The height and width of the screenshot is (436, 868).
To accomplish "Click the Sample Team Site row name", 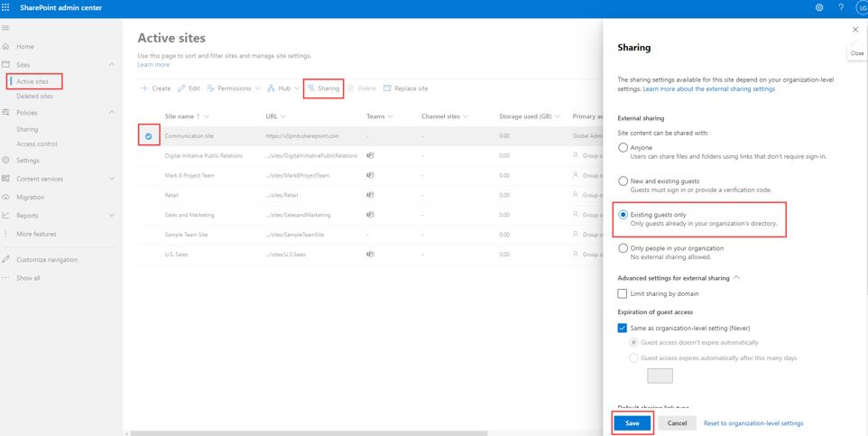I will click(x=186, y=235).
